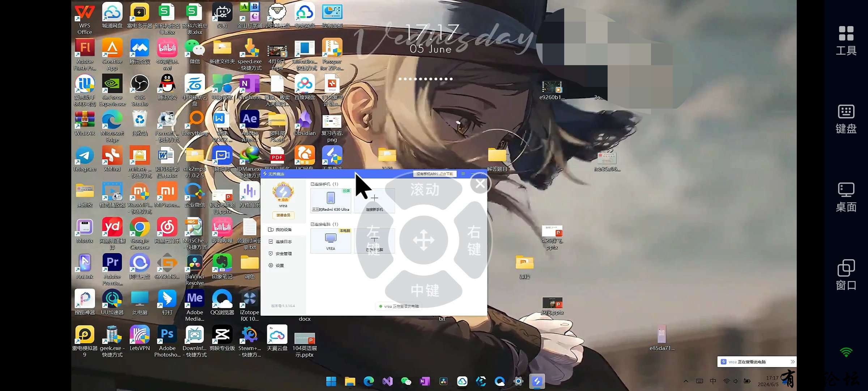Tap the 中键 middle-click pad
The image size is (868, 391).
click(424, 290)
